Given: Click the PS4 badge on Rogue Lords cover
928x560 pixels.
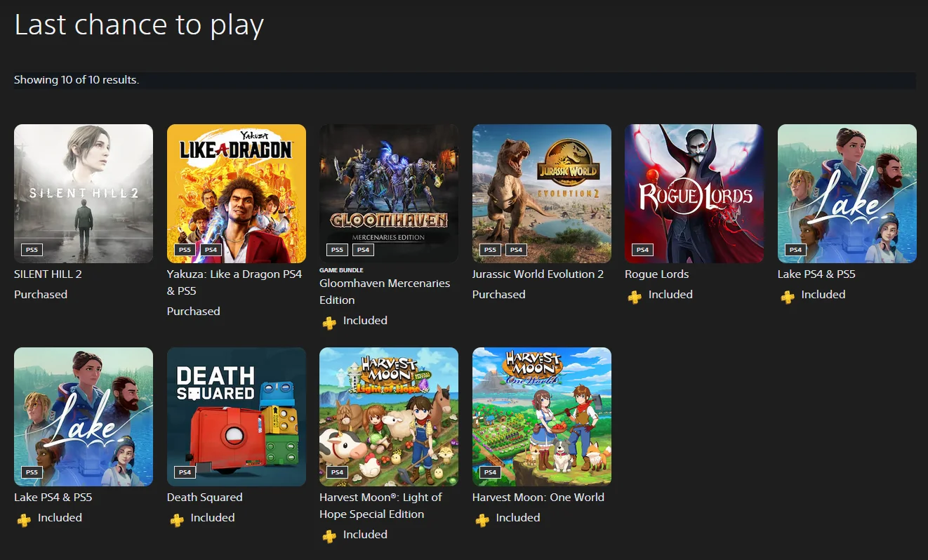Looking at the screenshot, I should pyautogui.click(x=642, y=250).
